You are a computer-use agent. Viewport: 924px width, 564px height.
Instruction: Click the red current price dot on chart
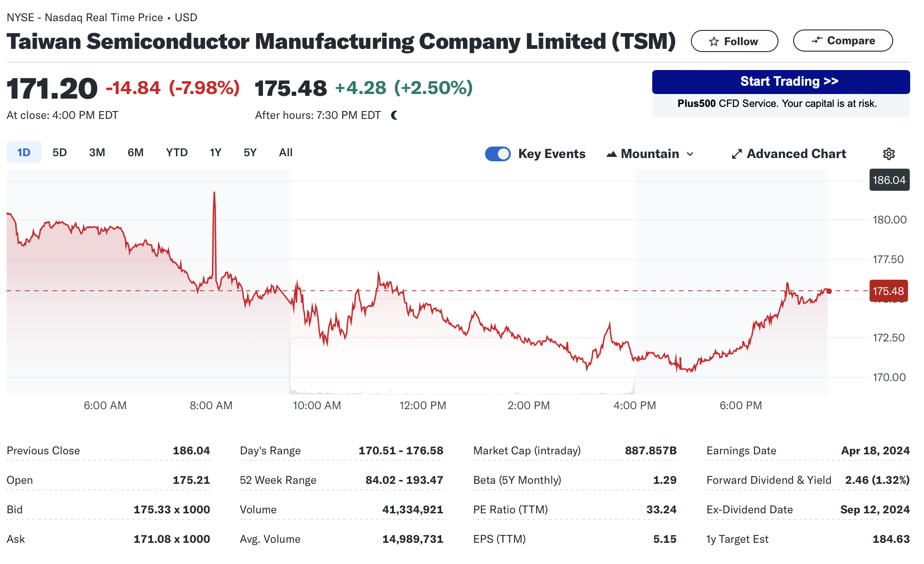(x=829, y=291)
